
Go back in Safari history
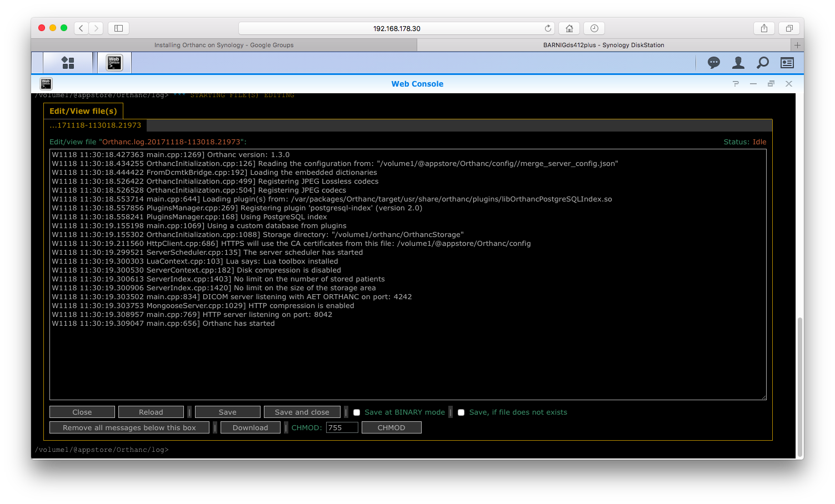[81, 28]
